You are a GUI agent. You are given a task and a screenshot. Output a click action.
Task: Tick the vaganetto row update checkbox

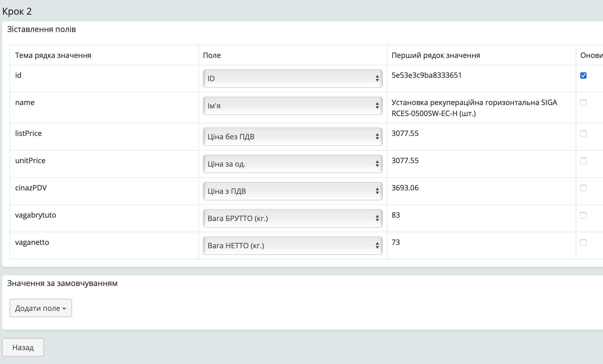[x=583, y=242]
